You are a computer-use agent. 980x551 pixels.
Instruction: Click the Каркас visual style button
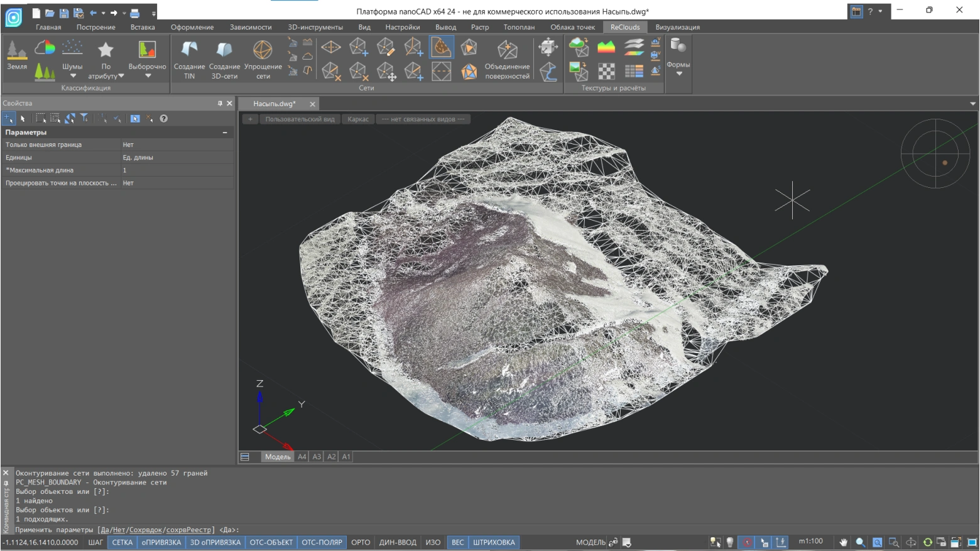pos(358,119)
